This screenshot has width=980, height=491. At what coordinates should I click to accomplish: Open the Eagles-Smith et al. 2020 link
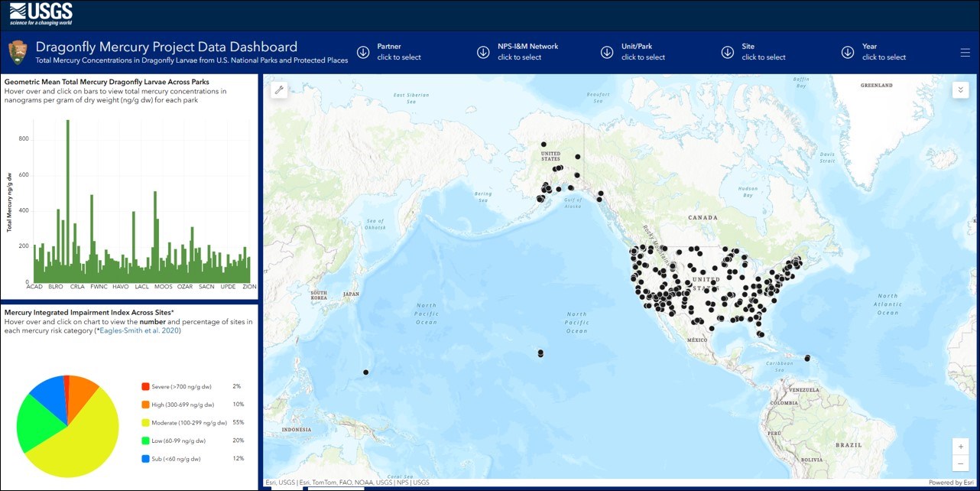pyautogui.click(x=137, y=330)
